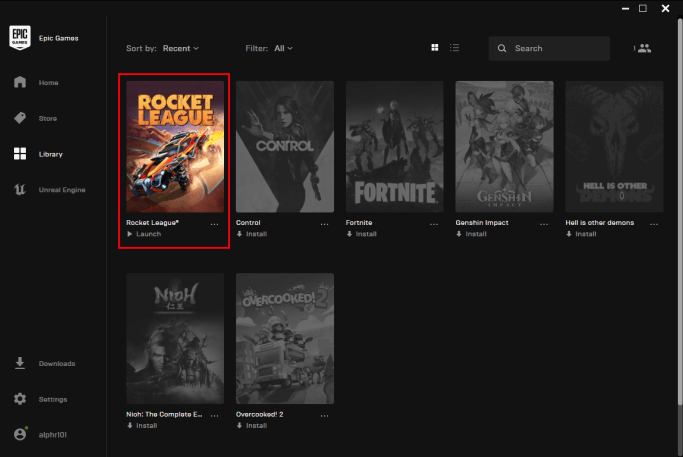Select Hell is other demons cover art

tap(614, 146)
